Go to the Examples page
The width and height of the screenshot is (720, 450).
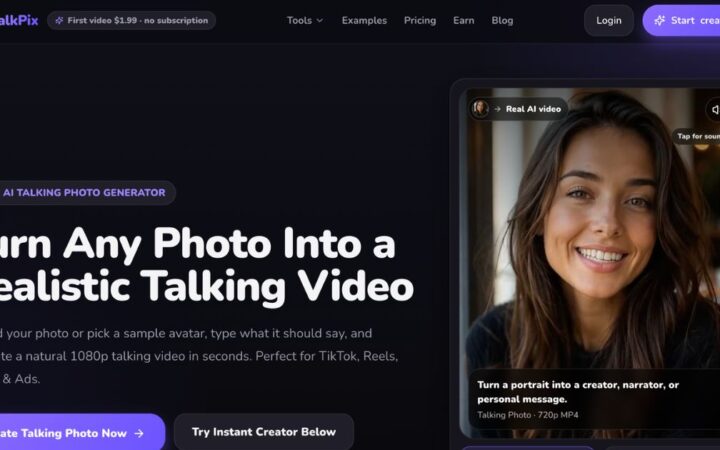point(364,20)
